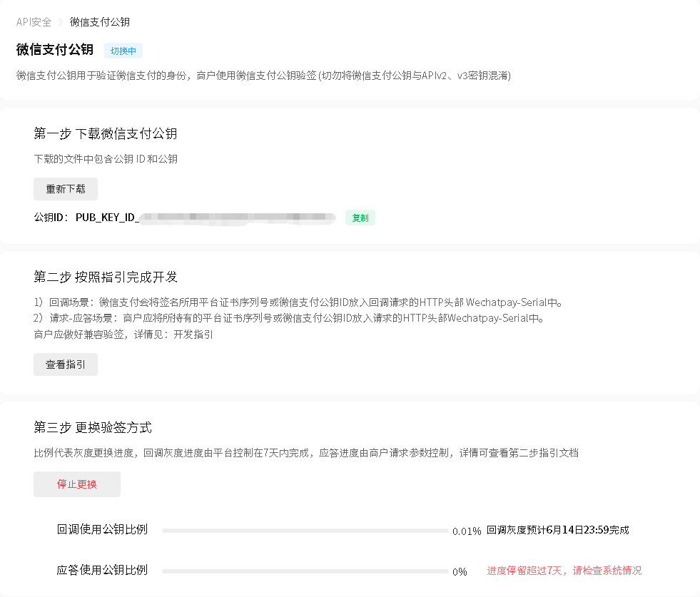Click the 应答使用公钥比例 label
The image size is (700, 597).
(x=102, y=570)
